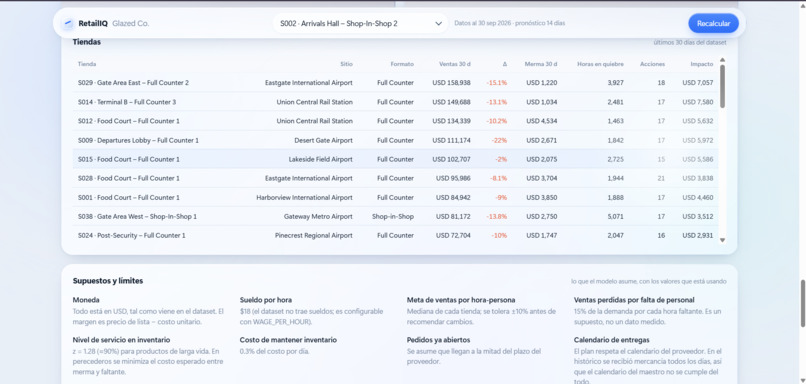Click the page vertical scrollbar thumb
Screen dimensions: 806x384
(803, 303)
